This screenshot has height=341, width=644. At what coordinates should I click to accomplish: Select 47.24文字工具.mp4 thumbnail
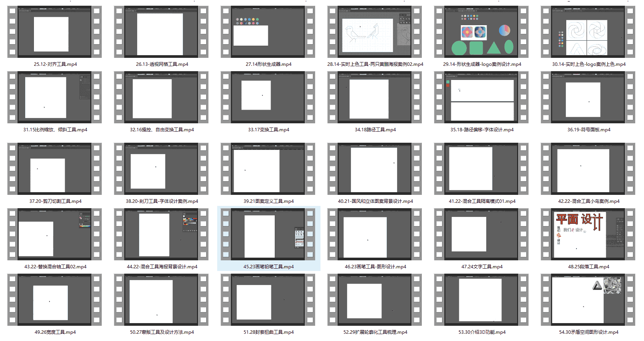481,234
